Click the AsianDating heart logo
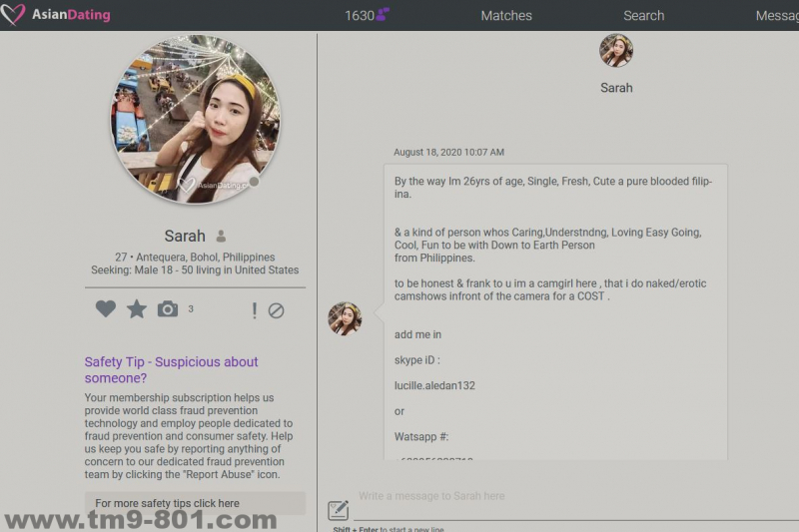Viewport: 799px width, 532px height. [14, 15]
